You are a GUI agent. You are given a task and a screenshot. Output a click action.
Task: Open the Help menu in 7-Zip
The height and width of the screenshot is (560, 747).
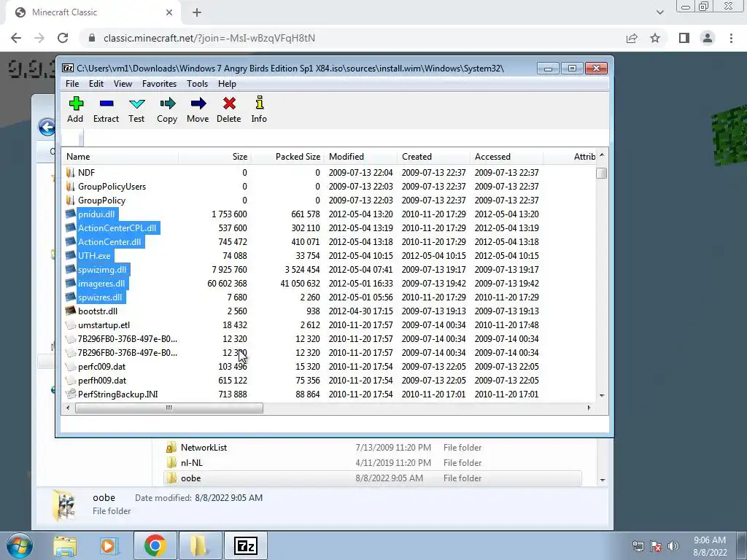pos(227,84)
